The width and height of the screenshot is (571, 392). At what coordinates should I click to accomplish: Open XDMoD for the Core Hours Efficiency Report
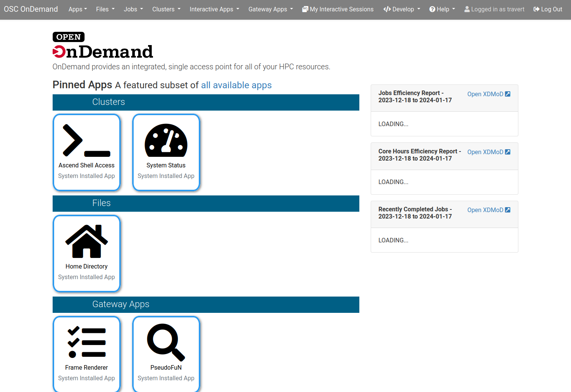[x=485, y=151]
